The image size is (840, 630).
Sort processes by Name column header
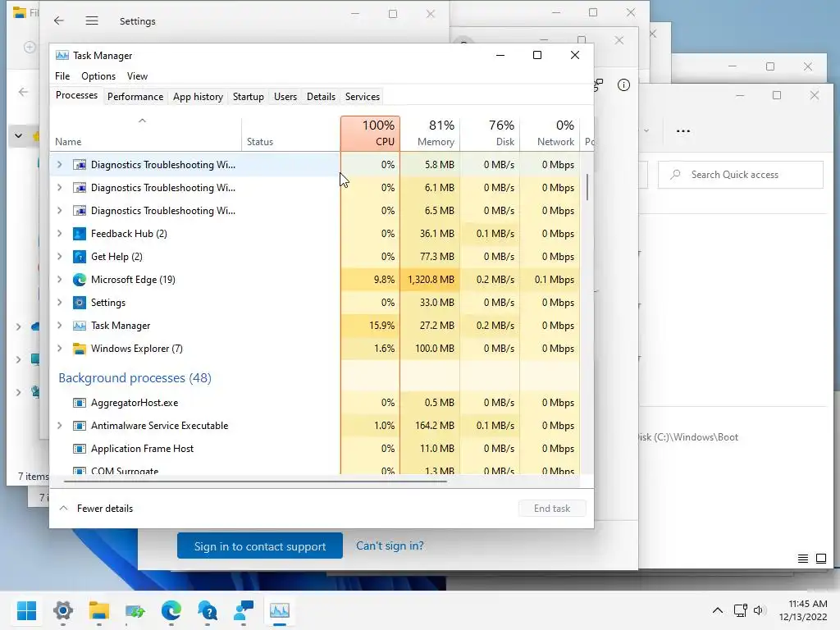146,134
